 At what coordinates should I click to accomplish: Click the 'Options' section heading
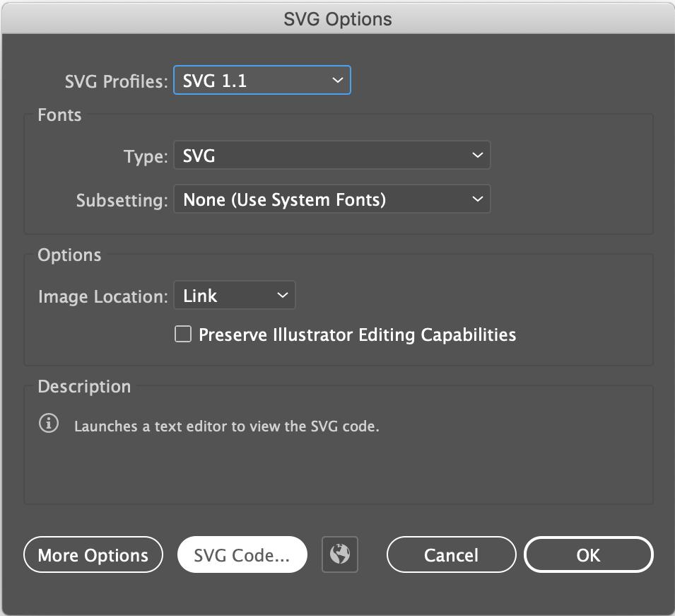(69, 255)
